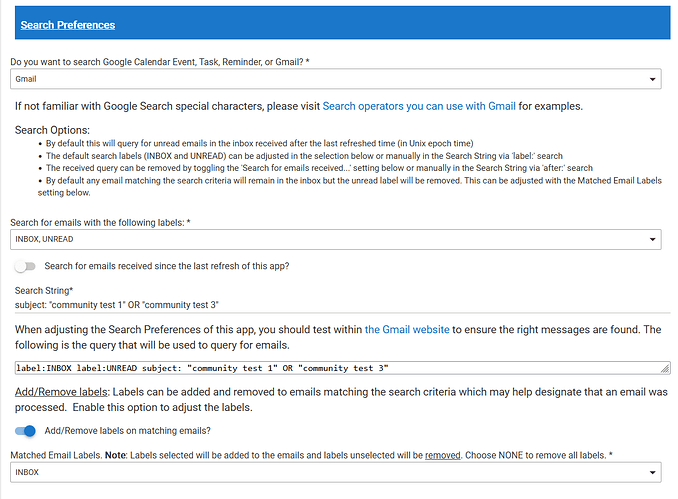Click the blue Search Preferences header bar
Screen dimensions: 678x499
click(x=400, y=25)
